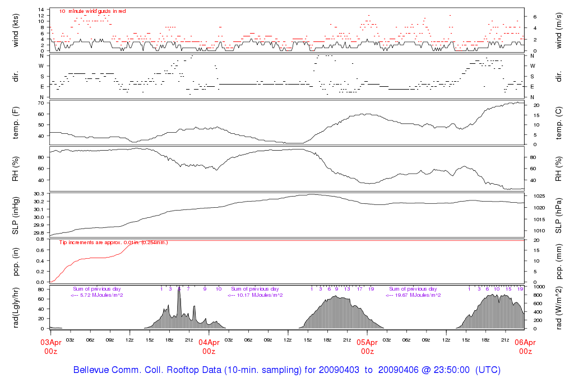Select the 'SLP (inHg)' axis label
The width and height of the screenshot is (574, 392).
point(15,216)
